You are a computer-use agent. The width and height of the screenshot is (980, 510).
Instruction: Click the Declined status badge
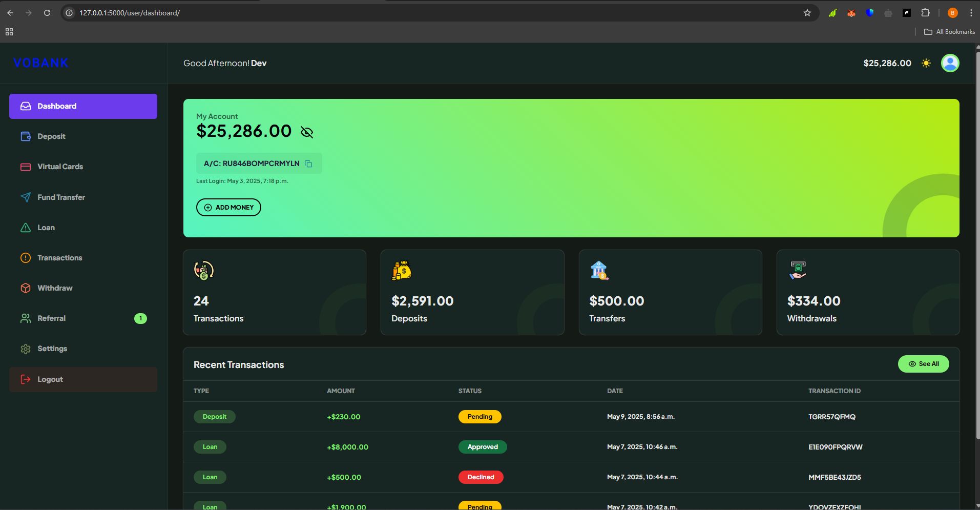click(x=481, y=477)
